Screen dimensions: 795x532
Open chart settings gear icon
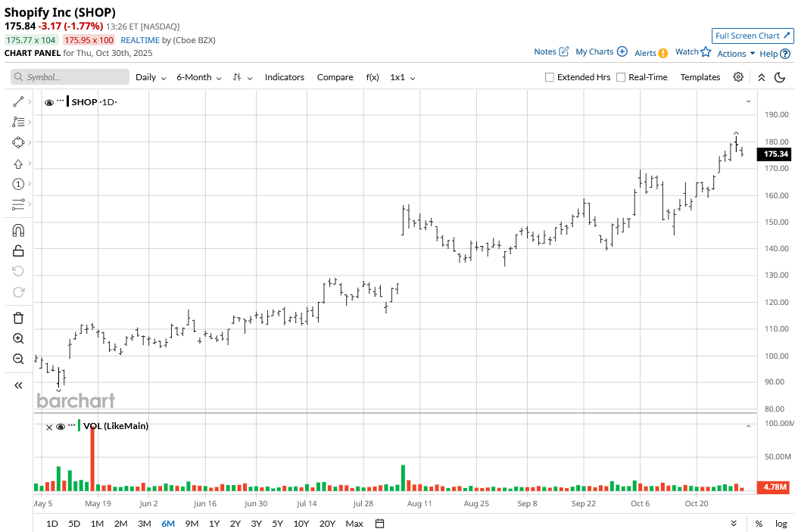point(738,77)
